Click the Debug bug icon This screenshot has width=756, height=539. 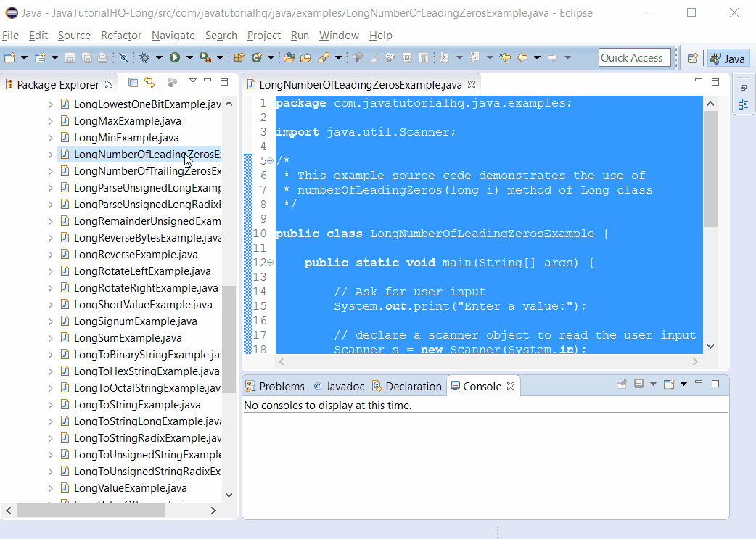point(144,58)
